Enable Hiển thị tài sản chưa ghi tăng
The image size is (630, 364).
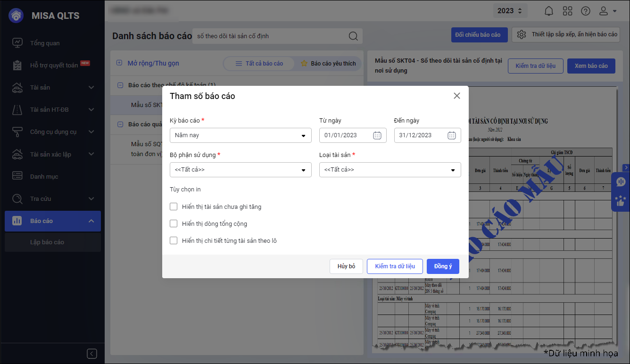pos(174,207)
